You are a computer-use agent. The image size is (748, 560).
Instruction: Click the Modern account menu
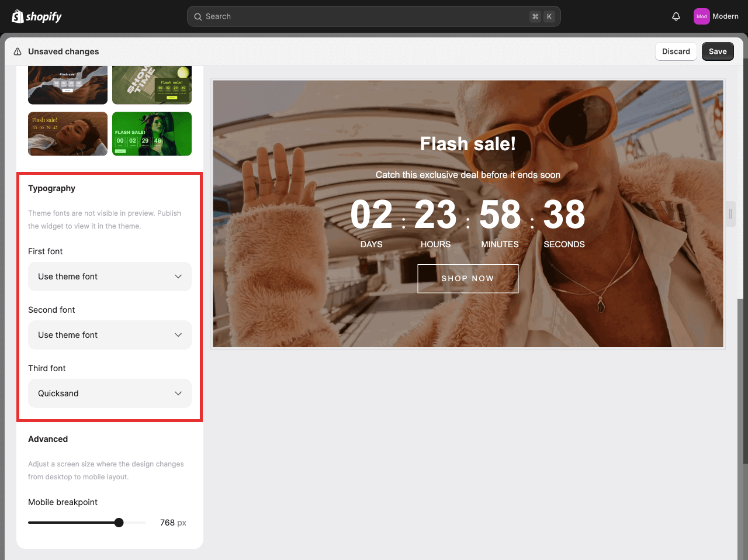(x=726, y=16)
